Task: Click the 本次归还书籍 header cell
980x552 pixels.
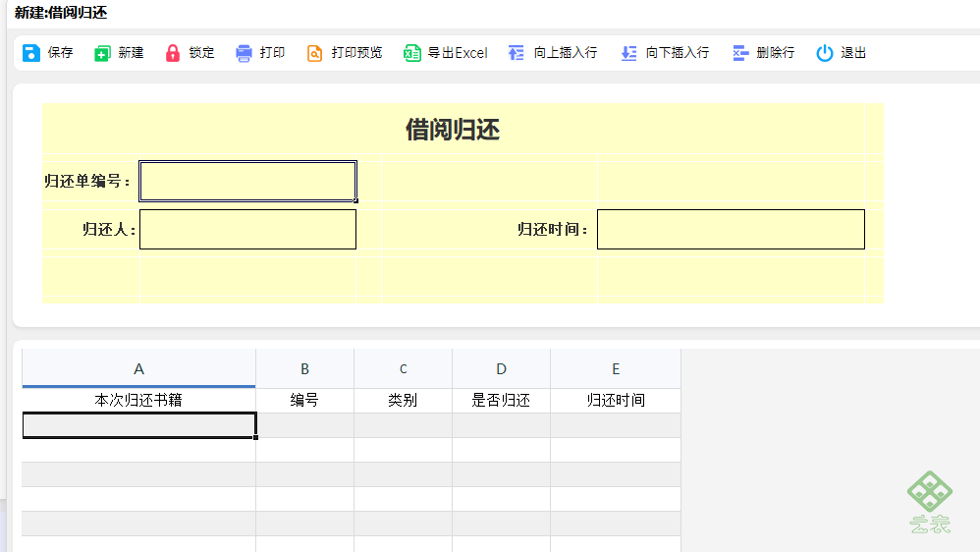Action: (x=138, y=400)
